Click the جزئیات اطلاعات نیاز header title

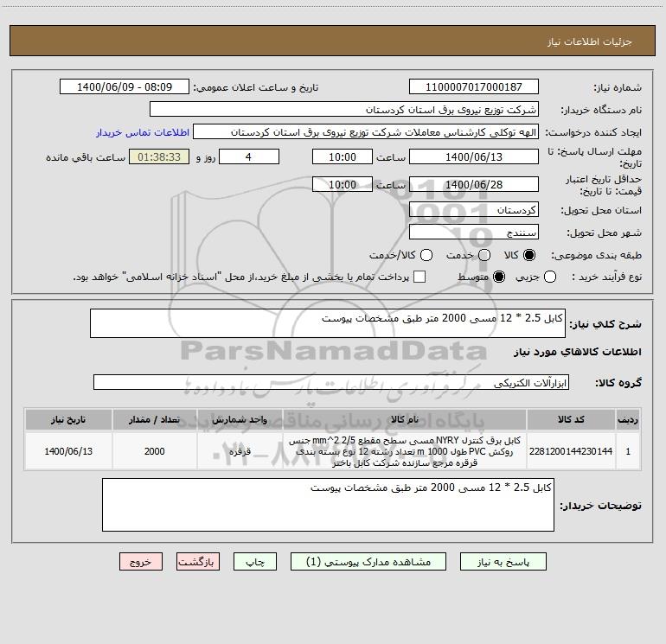589,41
